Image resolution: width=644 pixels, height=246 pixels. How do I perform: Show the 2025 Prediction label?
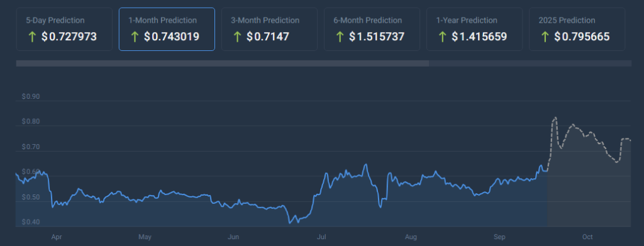point(567,20)
